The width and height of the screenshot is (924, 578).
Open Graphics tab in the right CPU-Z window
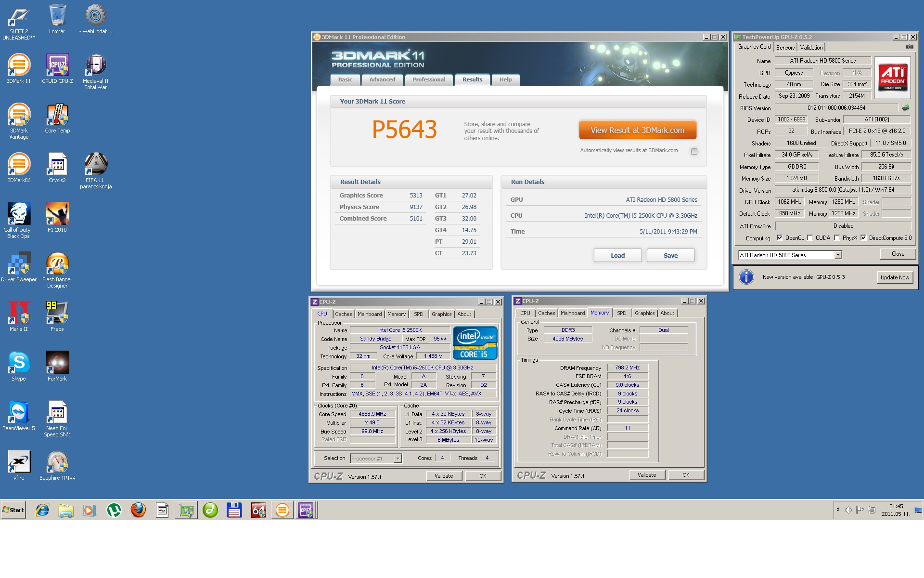pos(644,313)
